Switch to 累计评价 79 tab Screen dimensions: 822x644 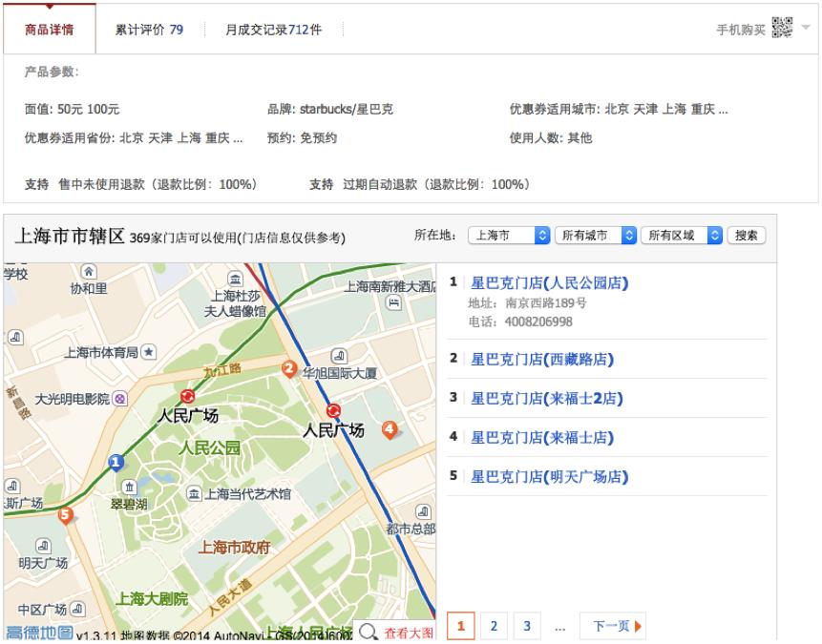pyautogui.click(x=149, y=30)
